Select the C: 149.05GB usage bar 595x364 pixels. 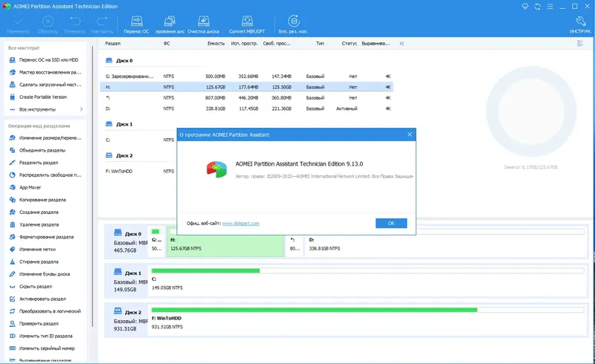click(367, 270)
